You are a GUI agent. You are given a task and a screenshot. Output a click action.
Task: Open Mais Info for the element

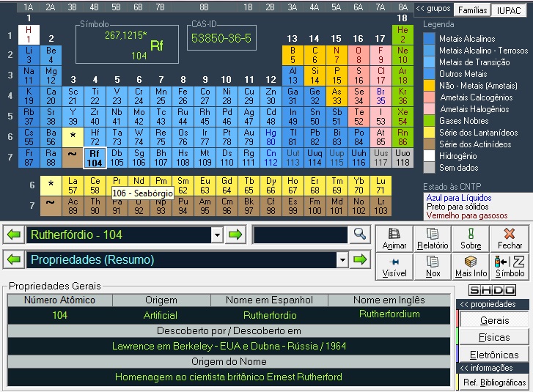(x=471, y=266)
